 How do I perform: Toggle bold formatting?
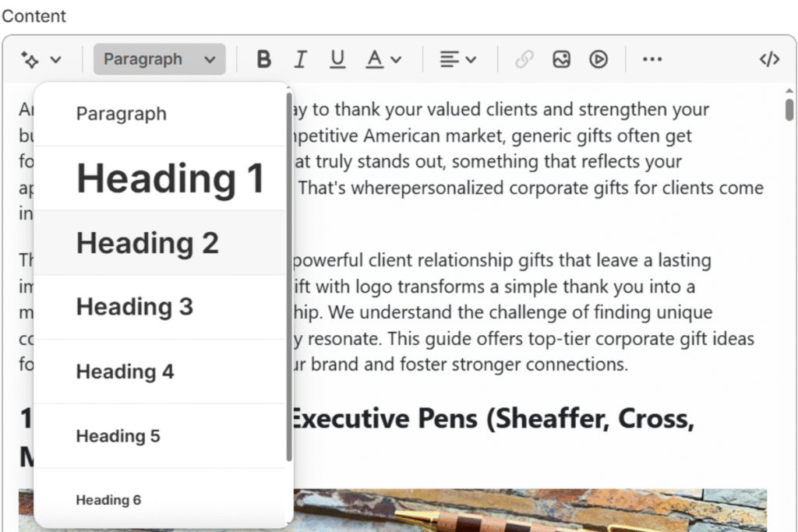(264, 59)
